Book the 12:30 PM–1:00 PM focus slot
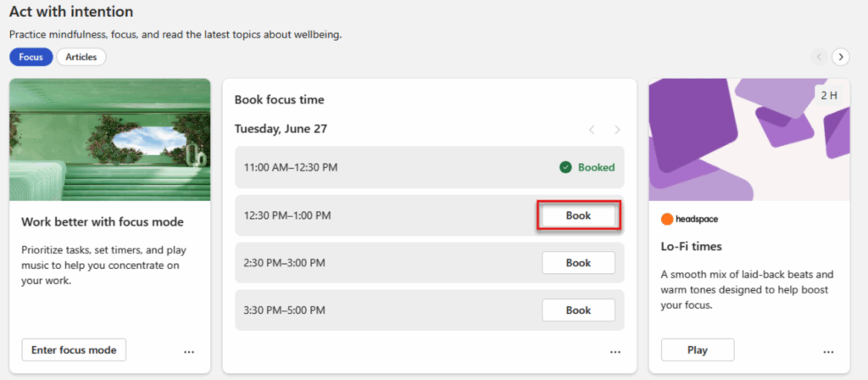This screenshot has height=380, width=868. [x=578, y=215]
